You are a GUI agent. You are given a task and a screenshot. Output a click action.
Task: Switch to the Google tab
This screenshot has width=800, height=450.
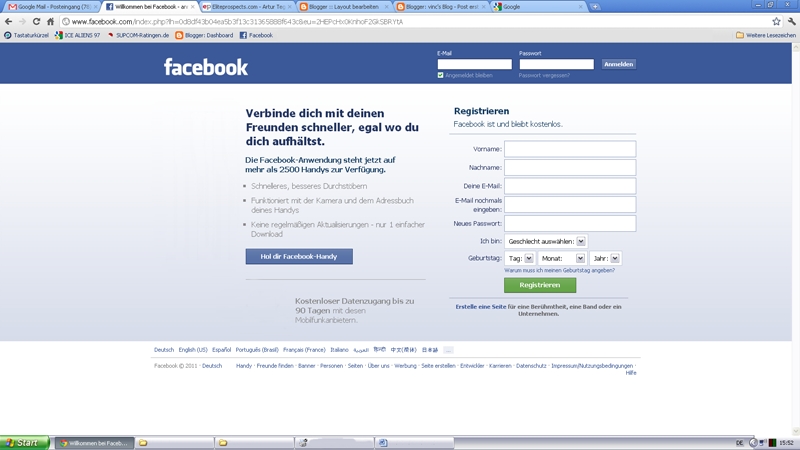tap(538, 7)
